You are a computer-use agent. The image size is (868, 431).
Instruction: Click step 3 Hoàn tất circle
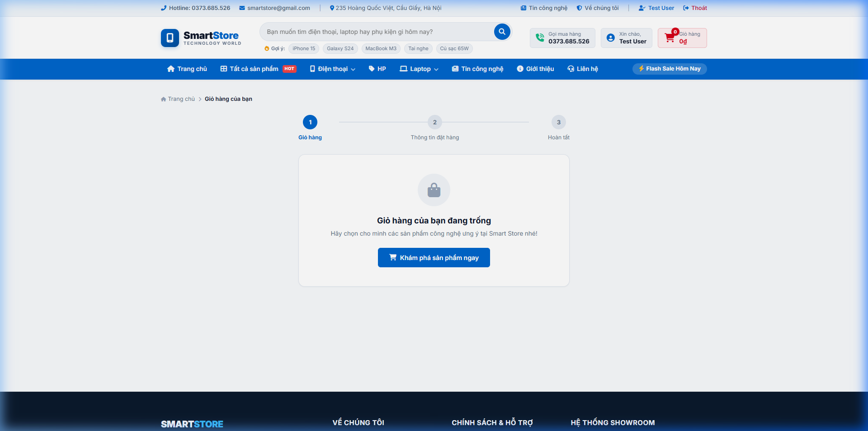click(x=559, y=122)
